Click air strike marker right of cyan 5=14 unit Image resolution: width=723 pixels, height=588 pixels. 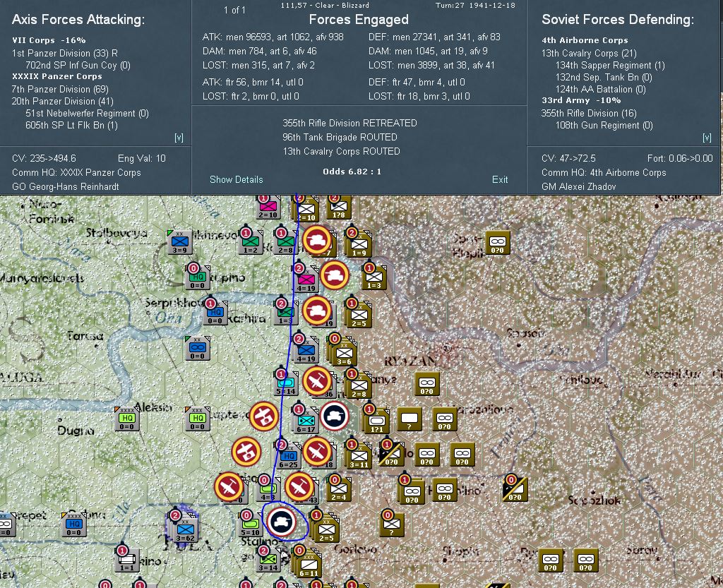click(x=317, y=380)
